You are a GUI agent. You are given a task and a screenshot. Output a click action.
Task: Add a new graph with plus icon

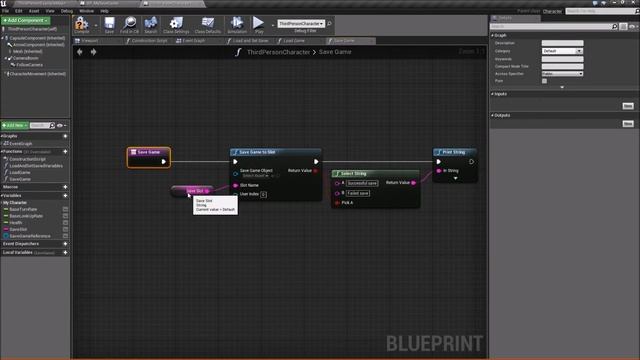coord(65,136)
